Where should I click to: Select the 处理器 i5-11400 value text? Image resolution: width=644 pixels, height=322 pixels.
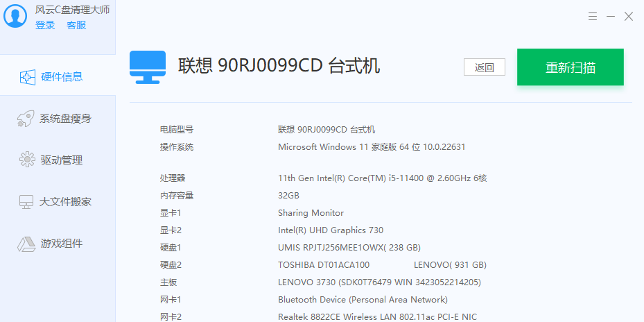click(x=382, y=178)
